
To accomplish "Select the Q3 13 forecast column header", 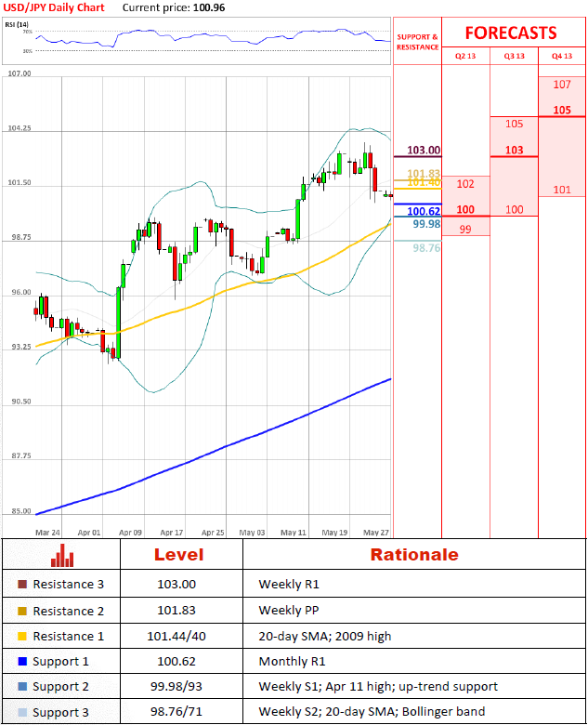I will click(514, 56).
